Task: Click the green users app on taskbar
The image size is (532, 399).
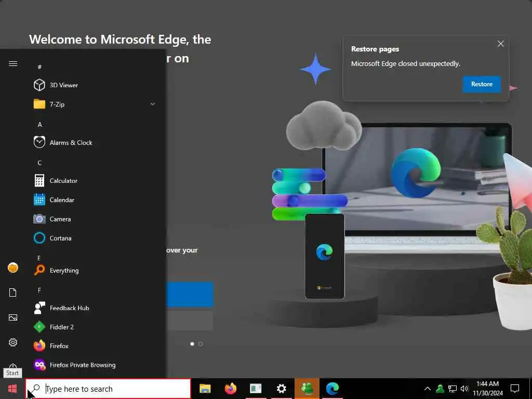Action: (307, 389)
